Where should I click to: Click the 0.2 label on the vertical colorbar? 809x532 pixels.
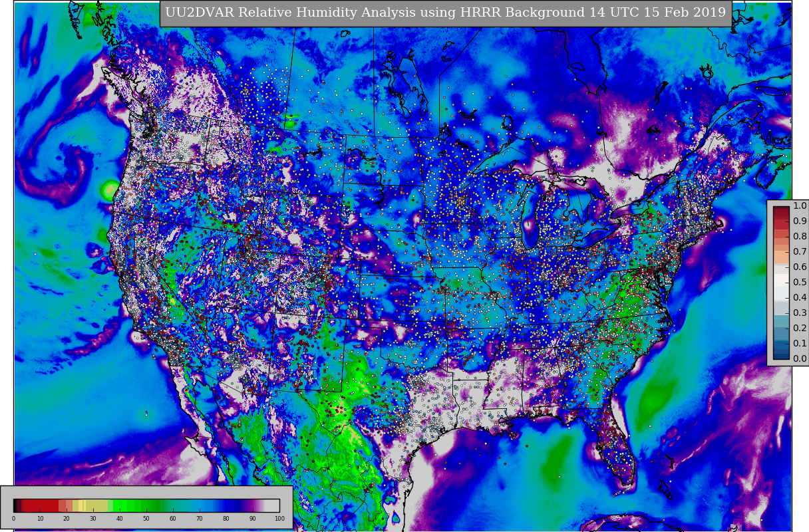tap(800, 328)
